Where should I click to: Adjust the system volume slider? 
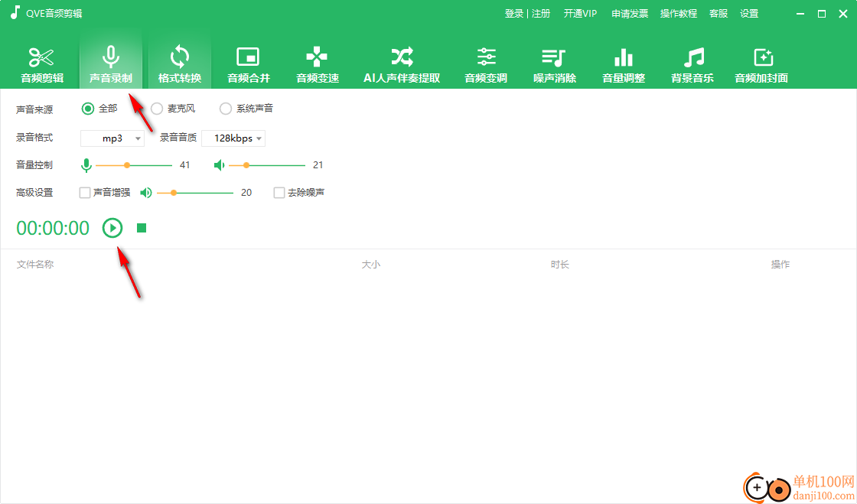[x=267, y=165]
